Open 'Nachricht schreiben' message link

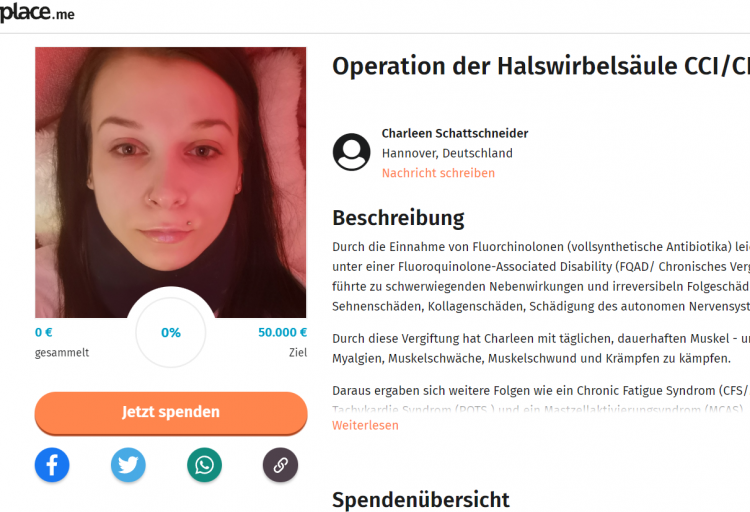coord(438,173)
